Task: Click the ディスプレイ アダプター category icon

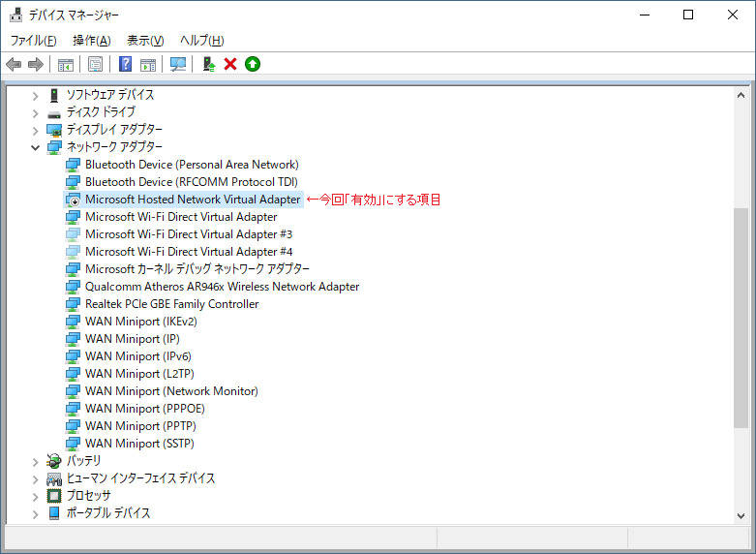Action: tap(54, 130)
